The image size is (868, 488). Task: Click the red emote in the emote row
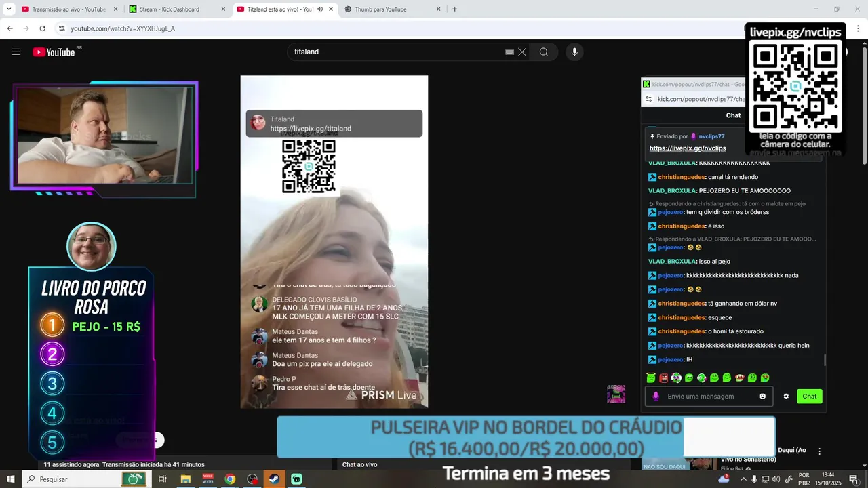tap(664, 378)
